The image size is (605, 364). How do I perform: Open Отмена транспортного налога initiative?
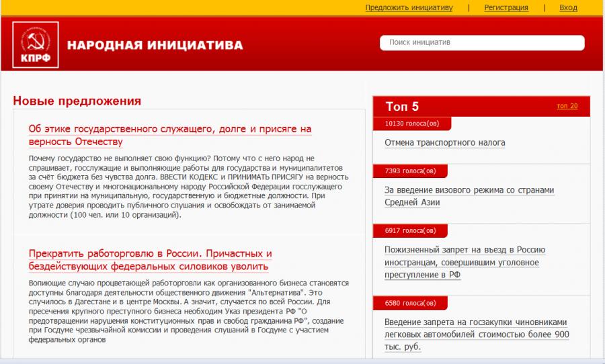pyautogui.click(x=444, y=142)
